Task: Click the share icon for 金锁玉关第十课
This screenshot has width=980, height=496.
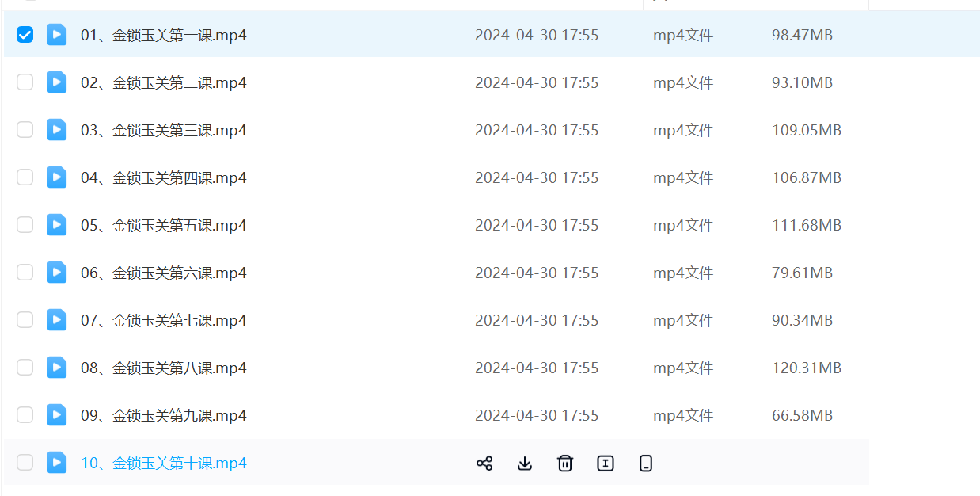Action: [x=484, y=464]
